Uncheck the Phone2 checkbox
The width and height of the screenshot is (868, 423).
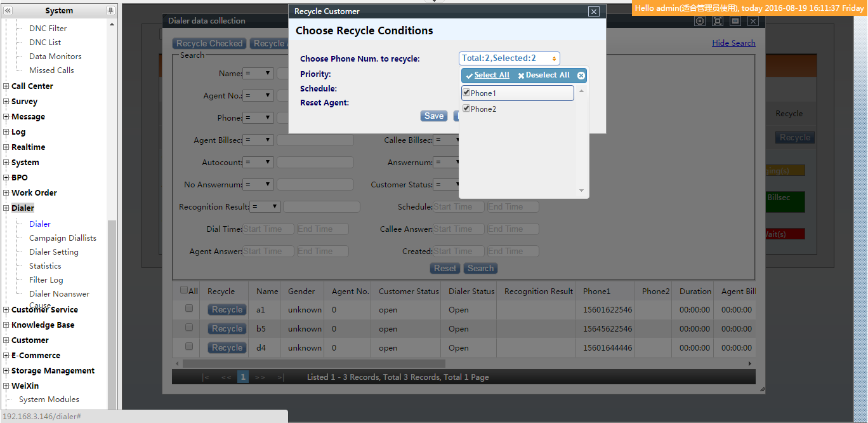tap(466, 109)
